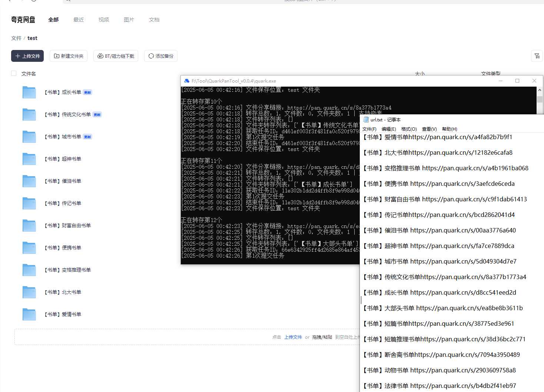This screenshot has width=544, height=392.
Task: Toggle the select-all checkbox beside 文件名
Action: (x=14, y=73)
